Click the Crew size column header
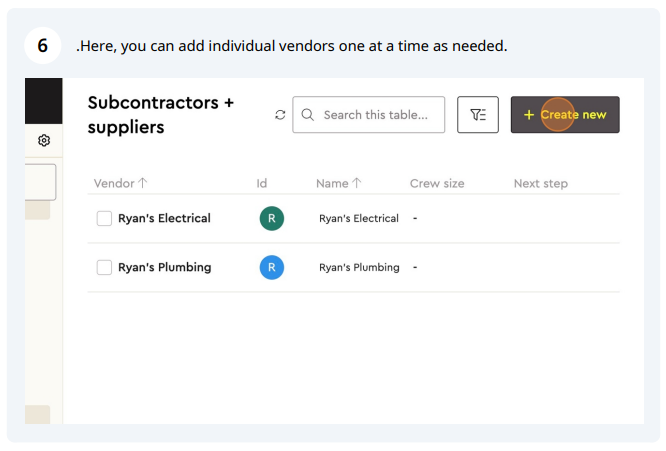The height and width of the screenshot is (451, 666). click(x=437, y=183)
